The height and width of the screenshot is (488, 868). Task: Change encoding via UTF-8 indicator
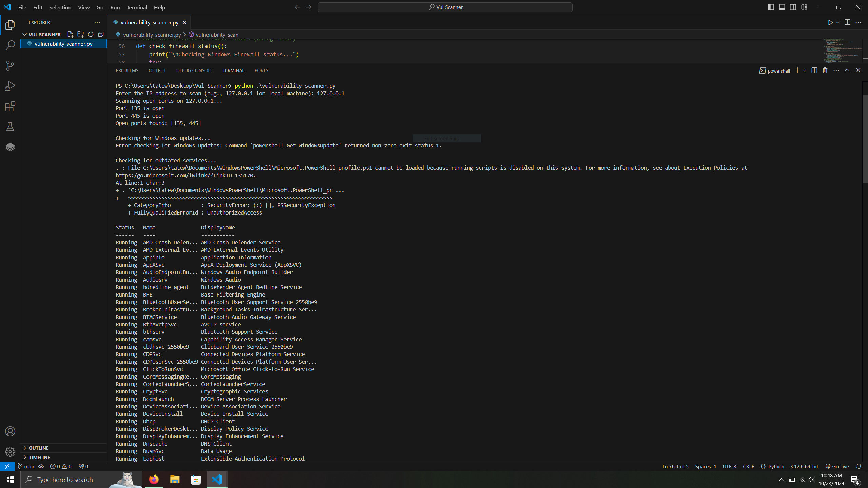point(729,466)
